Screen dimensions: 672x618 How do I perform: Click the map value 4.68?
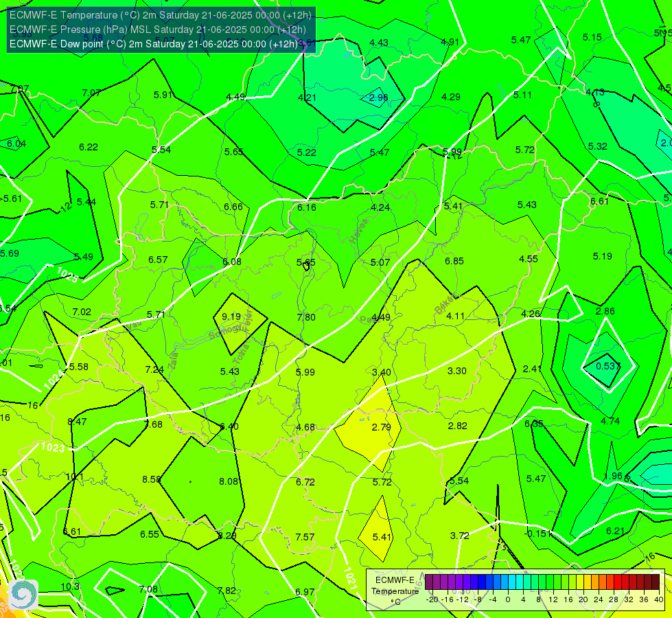click(x=305, y=427)
